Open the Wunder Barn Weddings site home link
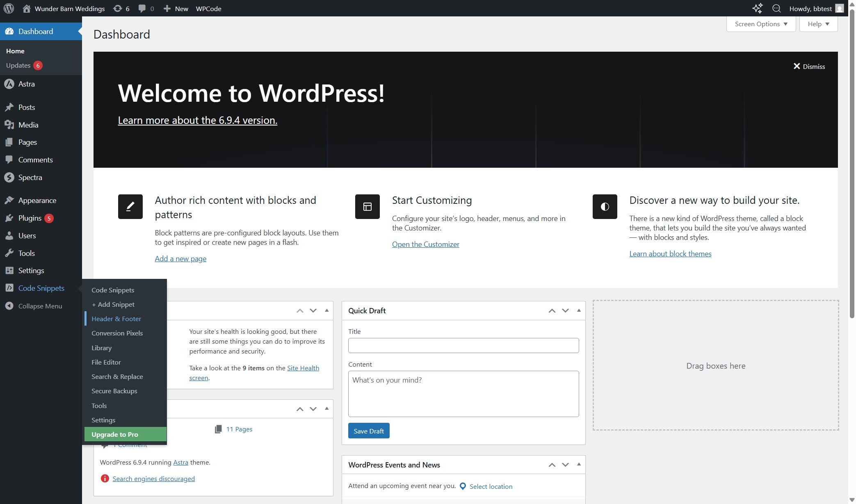 click(x=64, y=9)
